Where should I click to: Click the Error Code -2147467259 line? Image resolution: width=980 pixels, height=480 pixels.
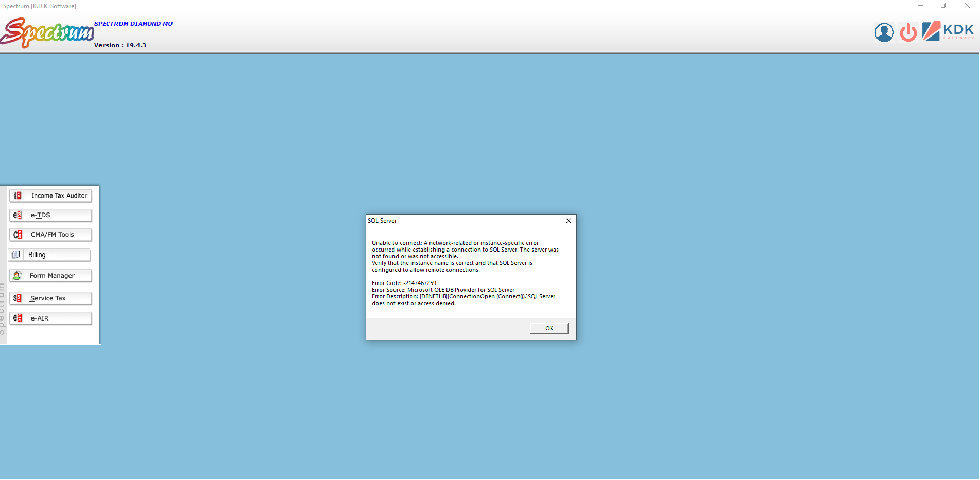[x=404, y=283]
